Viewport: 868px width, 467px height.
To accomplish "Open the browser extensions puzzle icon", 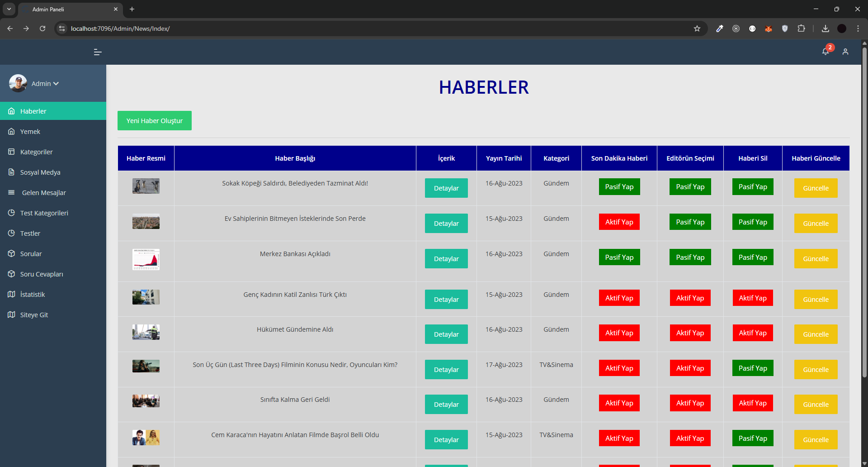I will pos(801,29).
